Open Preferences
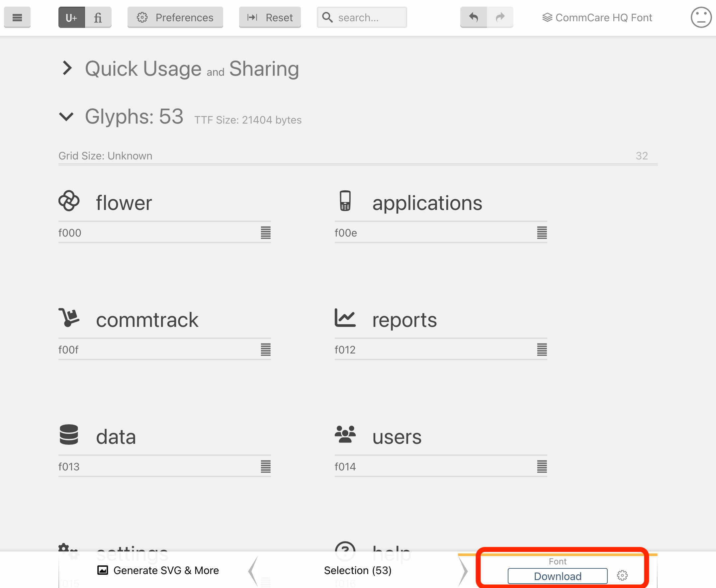 pos(175,17)
